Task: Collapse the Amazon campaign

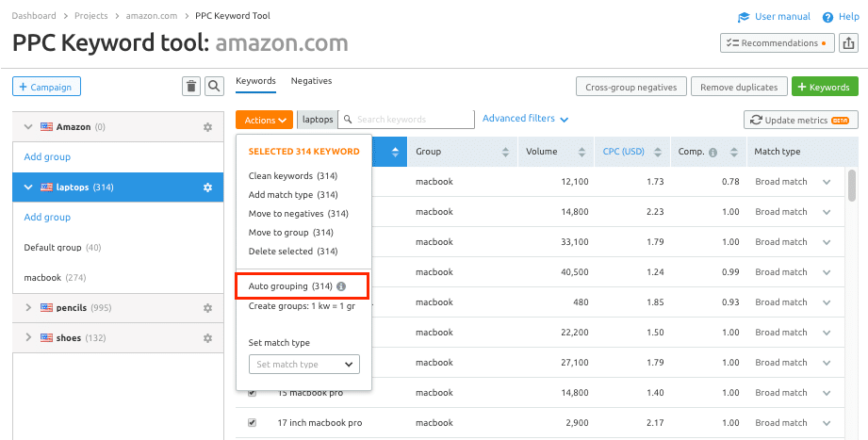Action: point(28,127)
